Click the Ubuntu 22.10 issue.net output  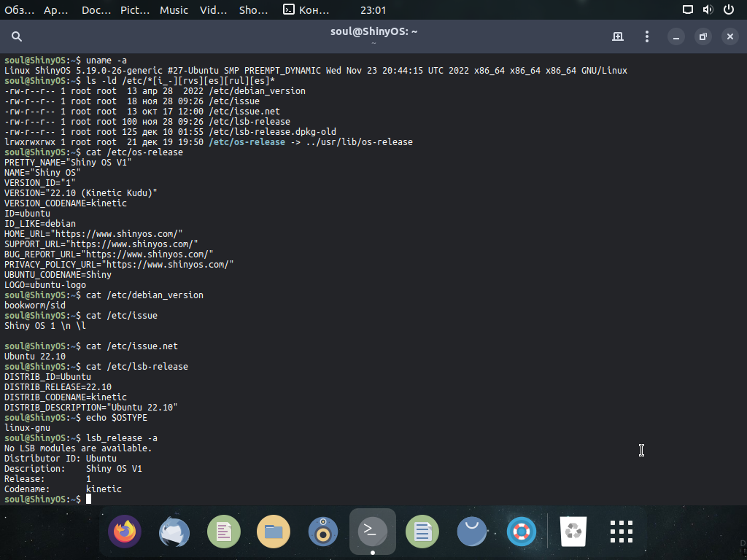(35, 356)
